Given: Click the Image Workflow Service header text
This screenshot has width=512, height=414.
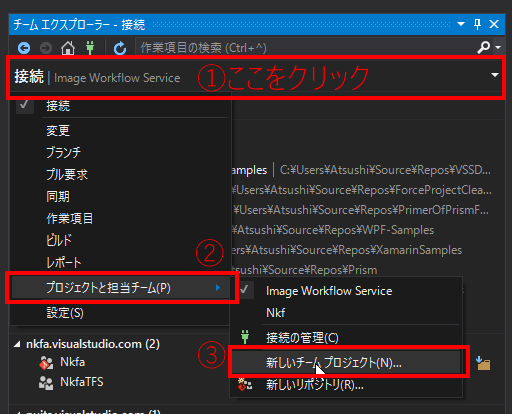Looking at the screenshot, I should (117, 78).
